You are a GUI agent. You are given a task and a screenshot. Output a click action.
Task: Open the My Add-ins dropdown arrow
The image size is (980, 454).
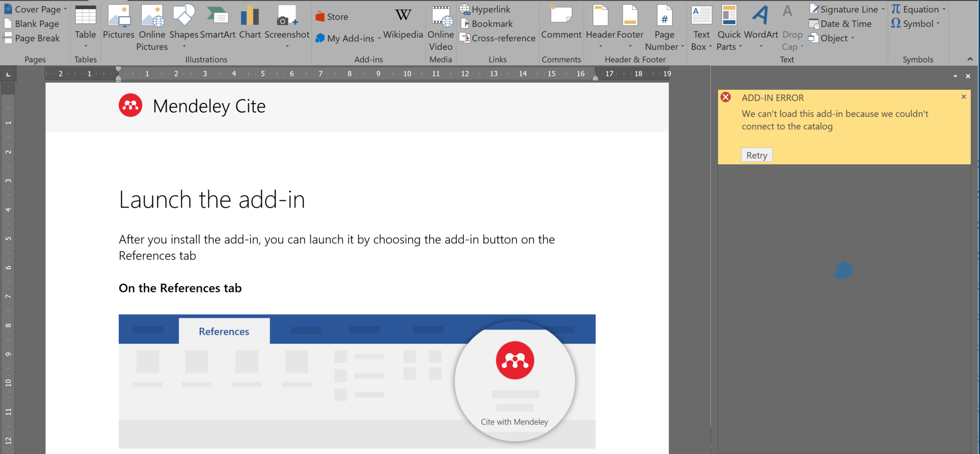(x=379, y=38)
